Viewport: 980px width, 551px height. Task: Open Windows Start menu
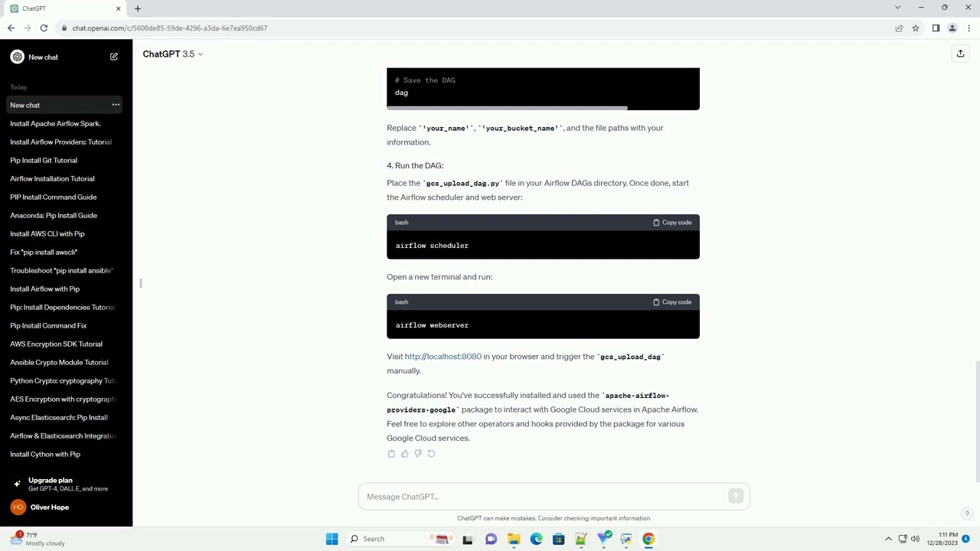coord(332,539)
